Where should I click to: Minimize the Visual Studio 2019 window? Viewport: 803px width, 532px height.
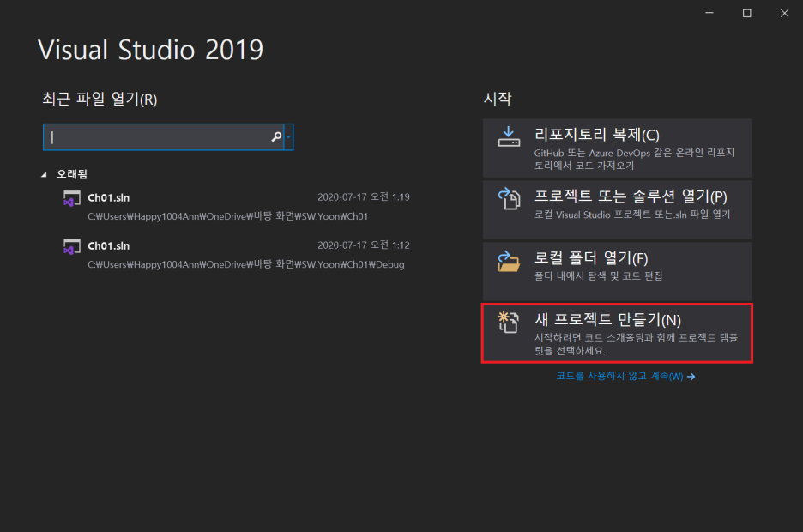709,13
